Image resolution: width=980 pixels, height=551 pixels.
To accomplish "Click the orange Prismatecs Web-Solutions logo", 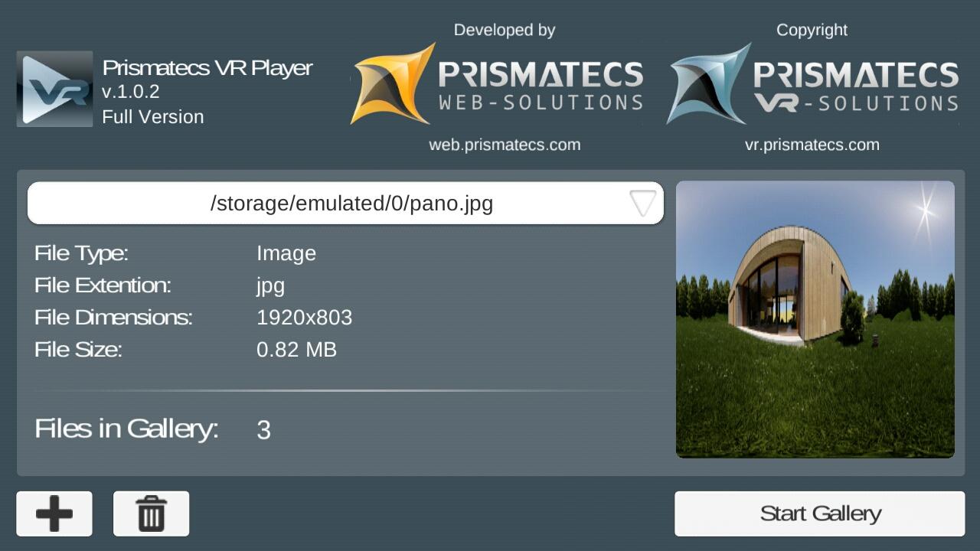I will [497, 84].
